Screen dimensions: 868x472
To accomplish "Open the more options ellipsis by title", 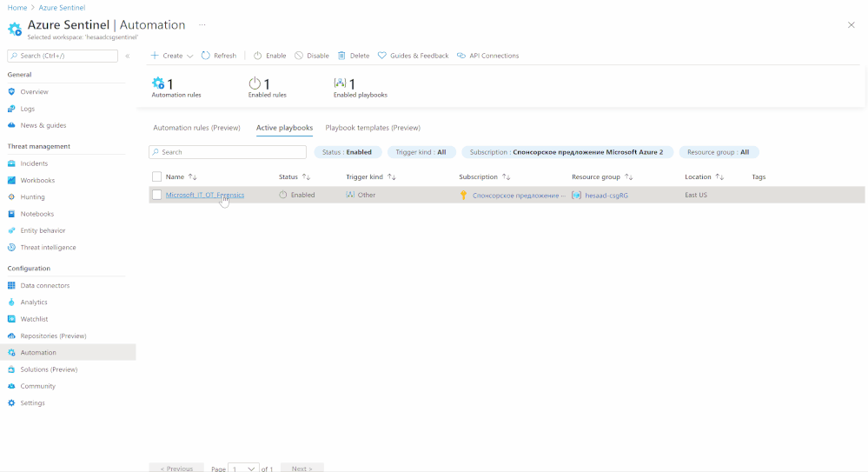I will 202,25.
